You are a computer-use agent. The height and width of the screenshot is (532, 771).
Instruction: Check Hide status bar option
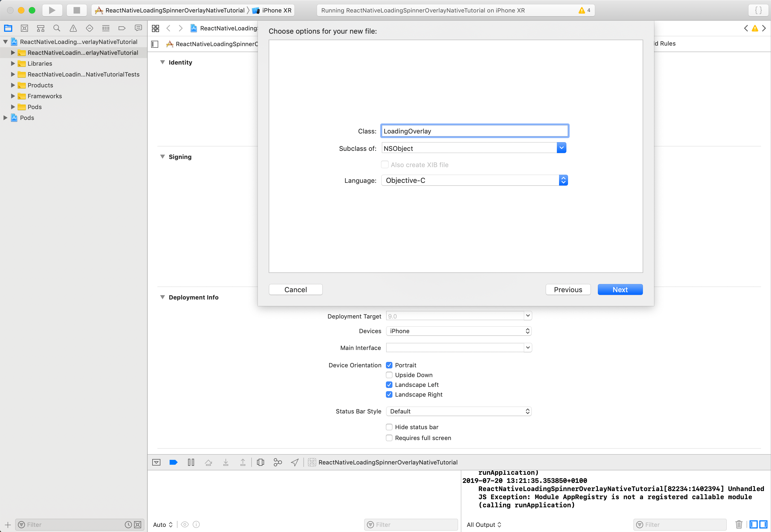point(389,427)
